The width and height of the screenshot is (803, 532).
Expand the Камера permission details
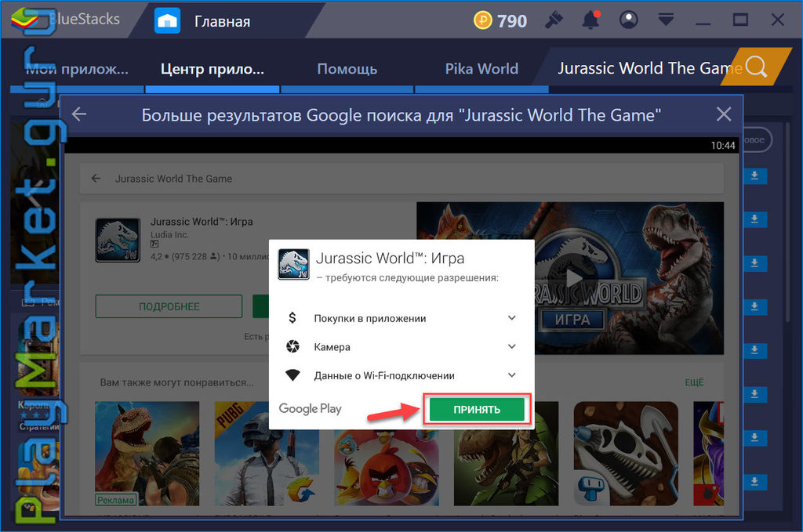coord(511,347)
